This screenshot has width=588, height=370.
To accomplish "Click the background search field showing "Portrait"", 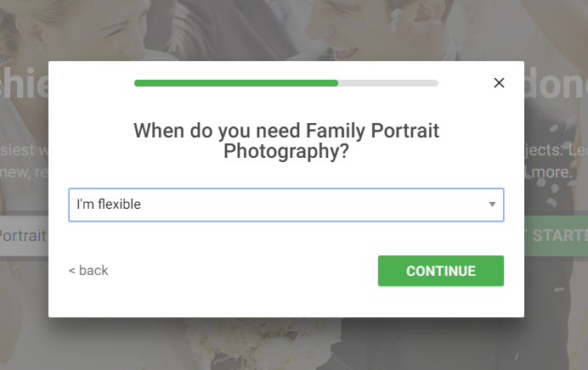I will click(x=24, y=236).
